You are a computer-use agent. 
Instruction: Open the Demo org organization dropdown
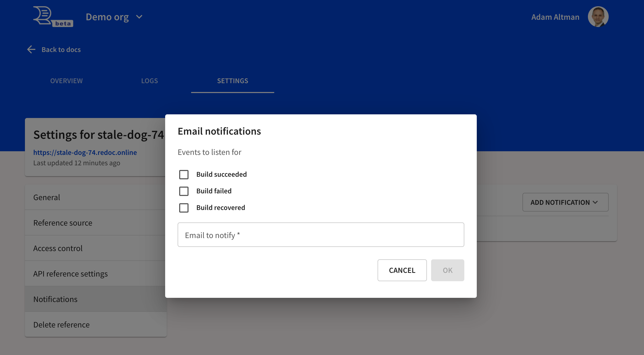pyautogui.click(x=114, y=17)
